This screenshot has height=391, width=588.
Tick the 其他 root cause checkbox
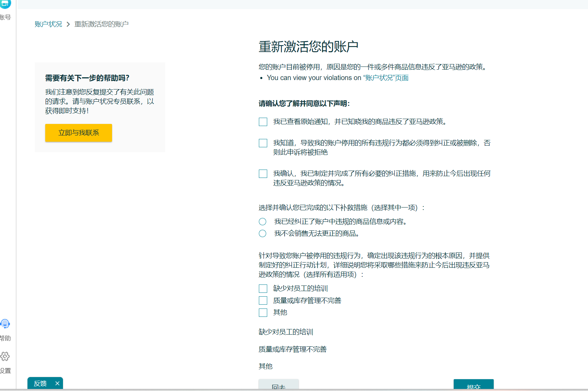(263, 313)
